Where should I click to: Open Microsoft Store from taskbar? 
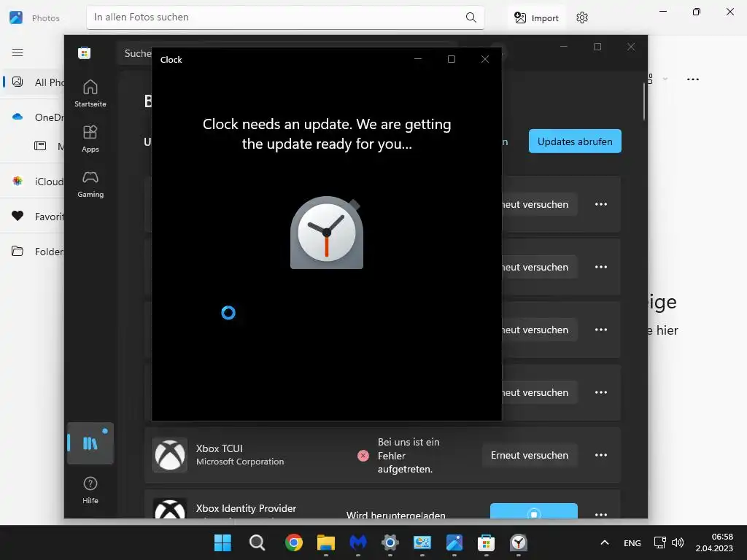pos(486,542)
